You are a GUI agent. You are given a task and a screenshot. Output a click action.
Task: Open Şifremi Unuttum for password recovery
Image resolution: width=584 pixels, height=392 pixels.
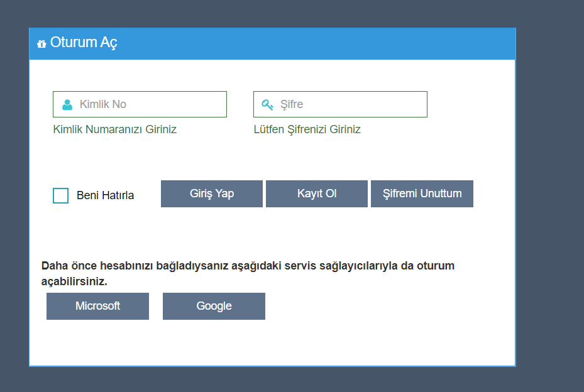tap(422, 193)
